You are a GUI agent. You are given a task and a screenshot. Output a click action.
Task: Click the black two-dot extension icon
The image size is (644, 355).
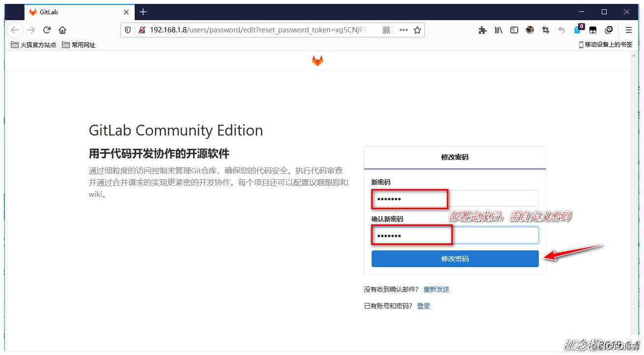(x=593, y=30)
